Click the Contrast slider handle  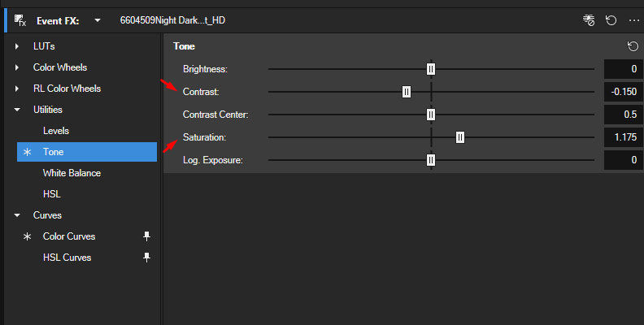point(407,92)
